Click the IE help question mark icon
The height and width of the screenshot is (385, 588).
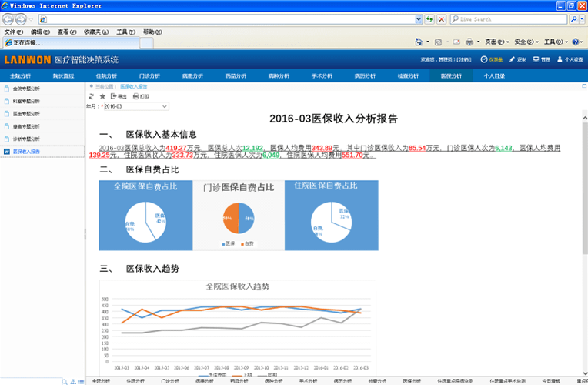click(575, 42)
